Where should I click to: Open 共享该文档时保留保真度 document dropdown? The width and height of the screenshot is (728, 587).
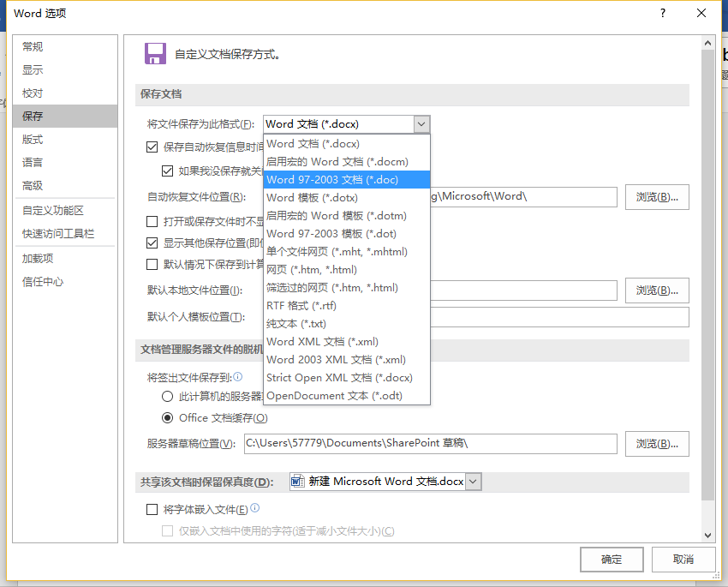(473, 482)
